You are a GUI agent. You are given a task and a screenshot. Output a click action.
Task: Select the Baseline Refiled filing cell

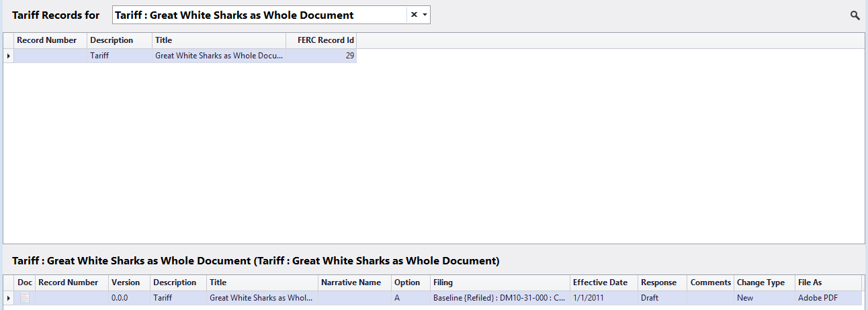point(500,298)
